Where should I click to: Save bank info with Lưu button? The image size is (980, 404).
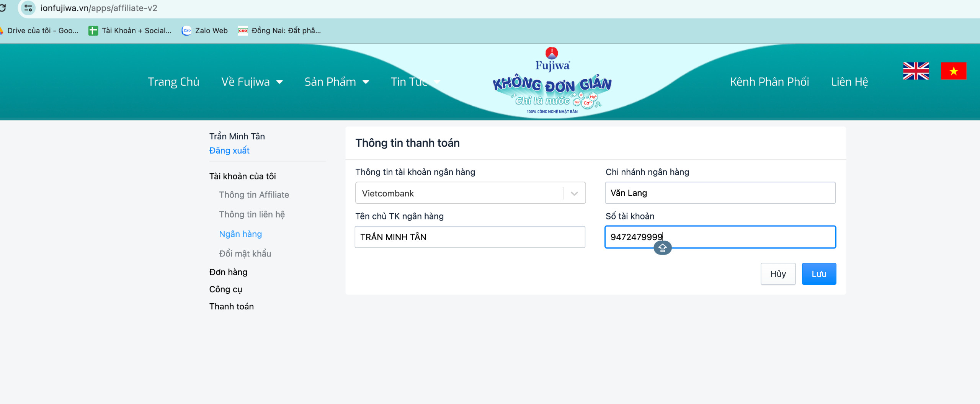point(819,274)
